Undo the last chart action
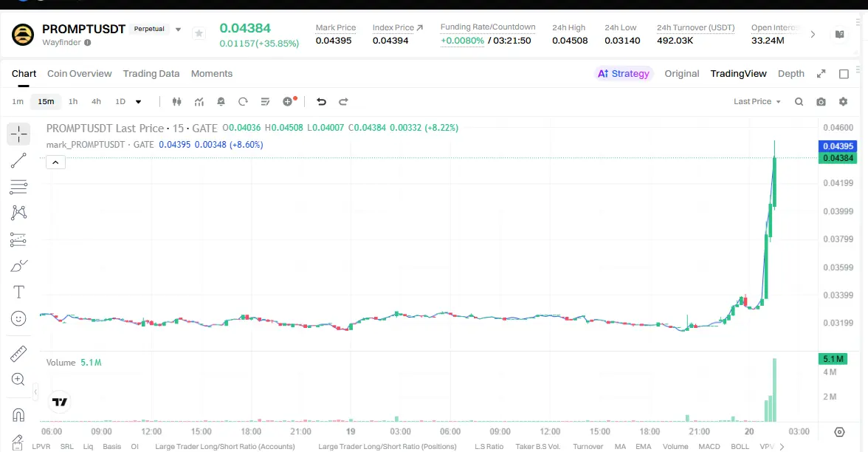This screenshot has width=868, height=452. [x=321, y=101]
